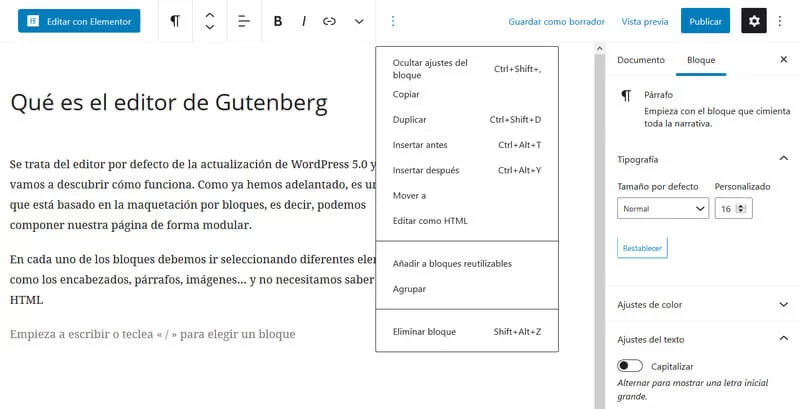Click the Restablecer button
The width and height of the screenshot is (800, 409).
coord(642,248)
